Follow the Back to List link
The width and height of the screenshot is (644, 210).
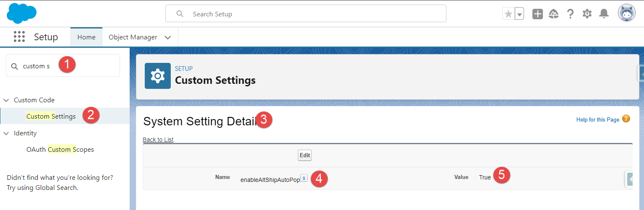(158, 140)
